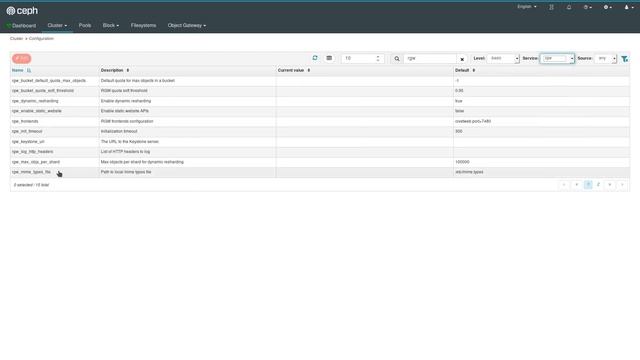Click the selected/total row count text

(x=31, y=185)
